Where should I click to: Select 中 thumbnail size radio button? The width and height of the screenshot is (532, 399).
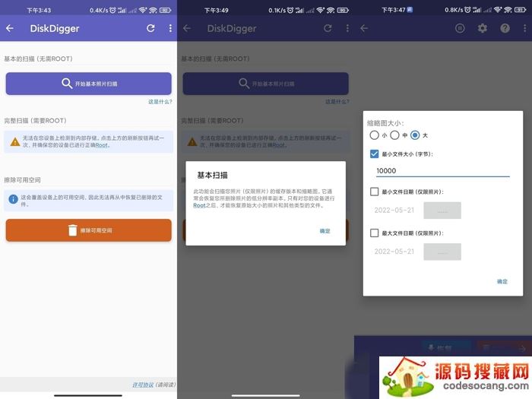pyautogui.click(x=394, y=135)
